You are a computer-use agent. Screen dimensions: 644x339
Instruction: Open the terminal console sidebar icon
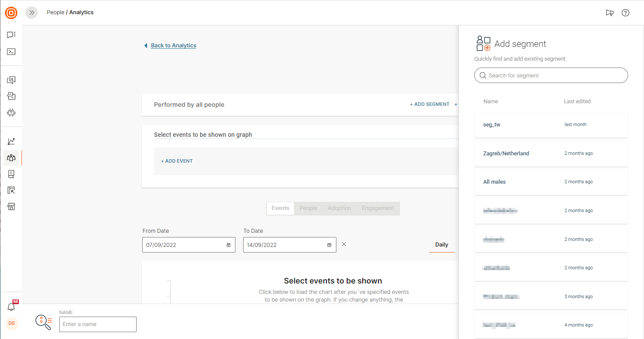pos(11,52)
